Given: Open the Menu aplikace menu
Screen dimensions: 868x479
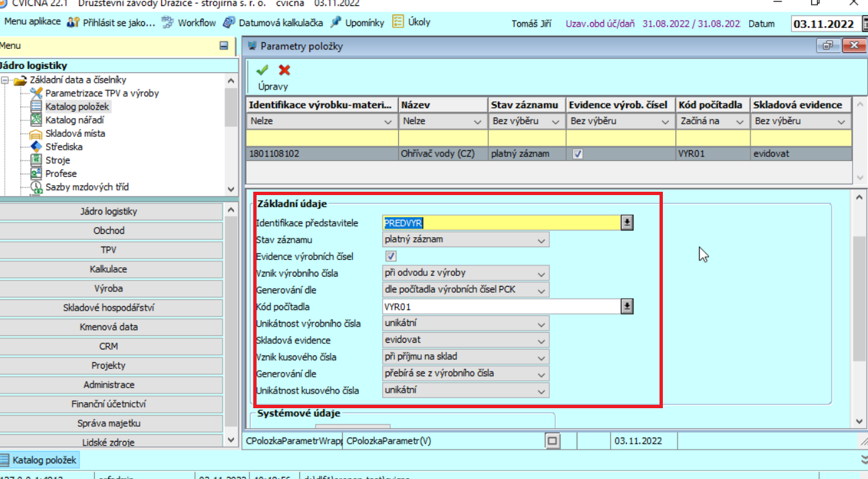Looking at the screenshot, I should point(33,22).
